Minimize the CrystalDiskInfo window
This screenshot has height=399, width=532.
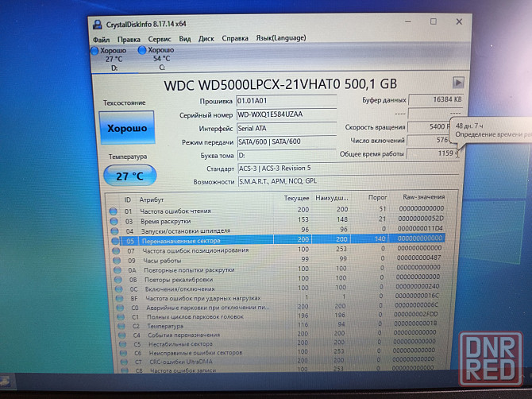click(x=408, y=22)
